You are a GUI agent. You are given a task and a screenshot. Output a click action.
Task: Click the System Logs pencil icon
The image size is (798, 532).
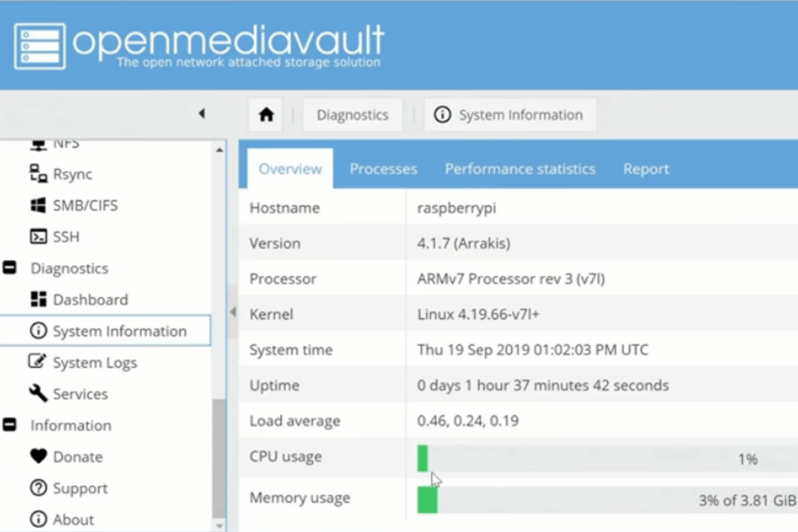click(37, 361)
